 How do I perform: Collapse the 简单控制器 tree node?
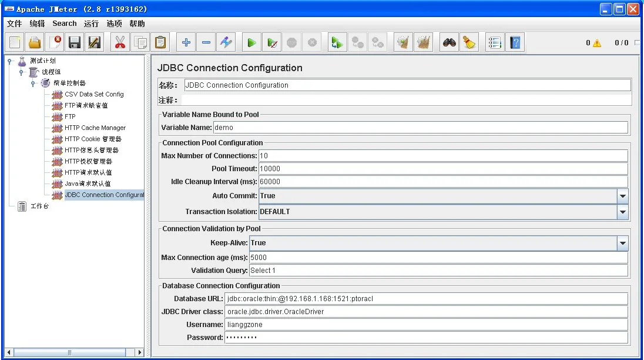[33, 83]
